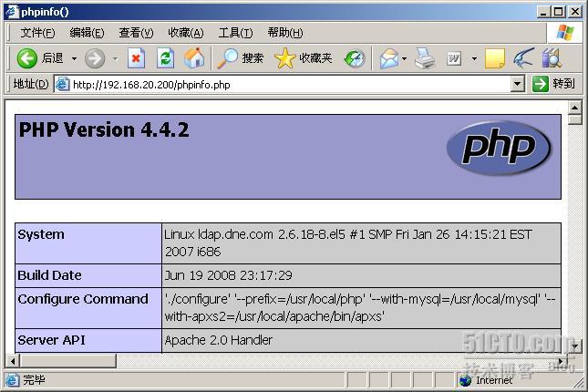Click the page icon in address bar
Viewport: 588px width, 392px height.
click(62, 85)
